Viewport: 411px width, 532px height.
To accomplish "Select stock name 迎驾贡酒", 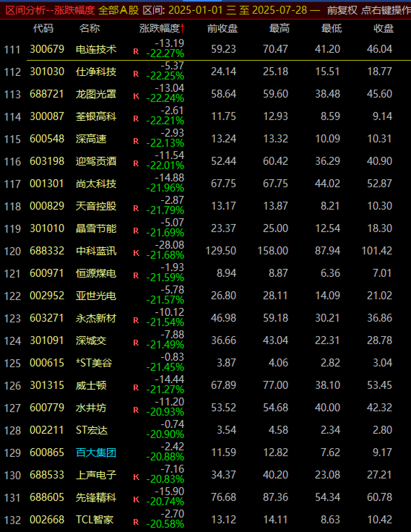I will 96,161.
